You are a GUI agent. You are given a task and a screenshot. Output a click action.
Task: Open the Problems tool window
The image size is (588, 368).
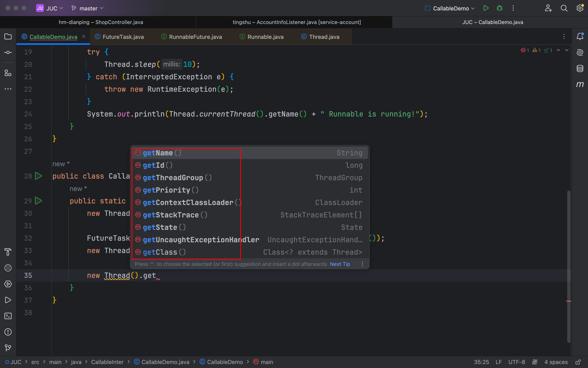coord(8,332)
